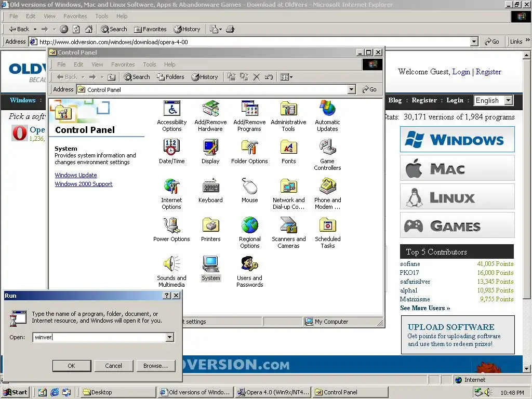Open Folder Options applet
Image resolution: width=532 pixels, height=399 pixels.
pyautogui.click(x=249, y=152)
